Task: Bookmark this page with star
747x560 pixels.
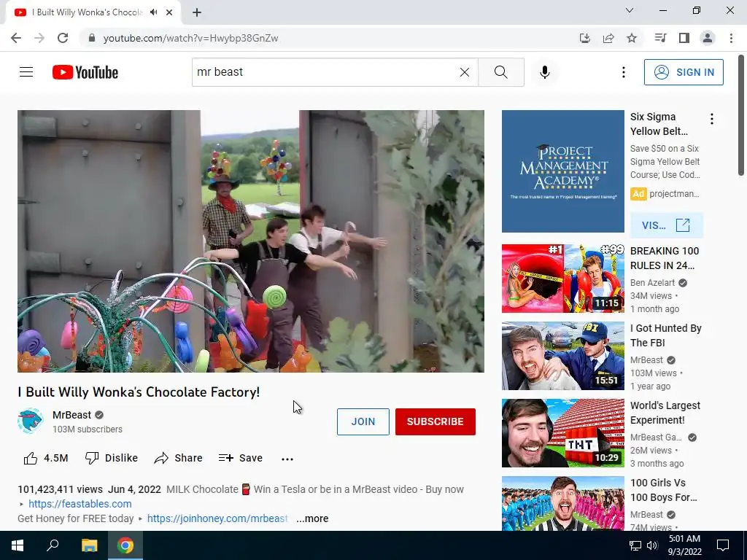Action: pos(632,38)
